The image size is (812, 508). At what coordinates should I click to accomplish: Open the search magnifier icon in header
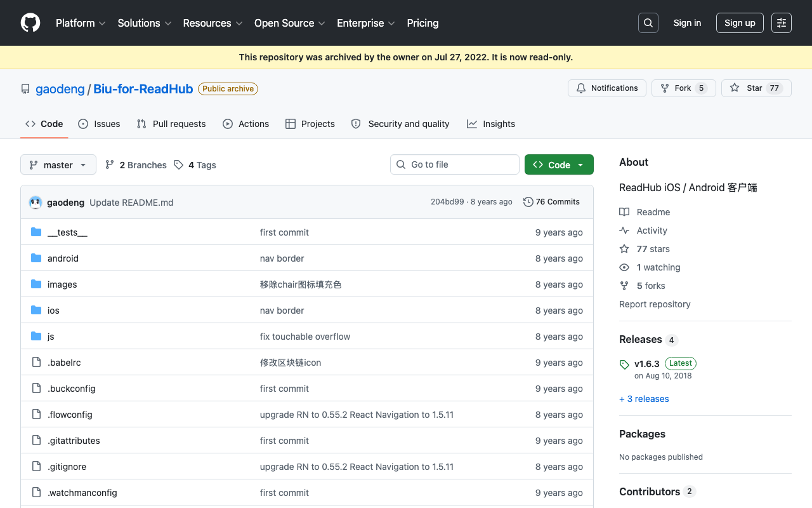648,23
